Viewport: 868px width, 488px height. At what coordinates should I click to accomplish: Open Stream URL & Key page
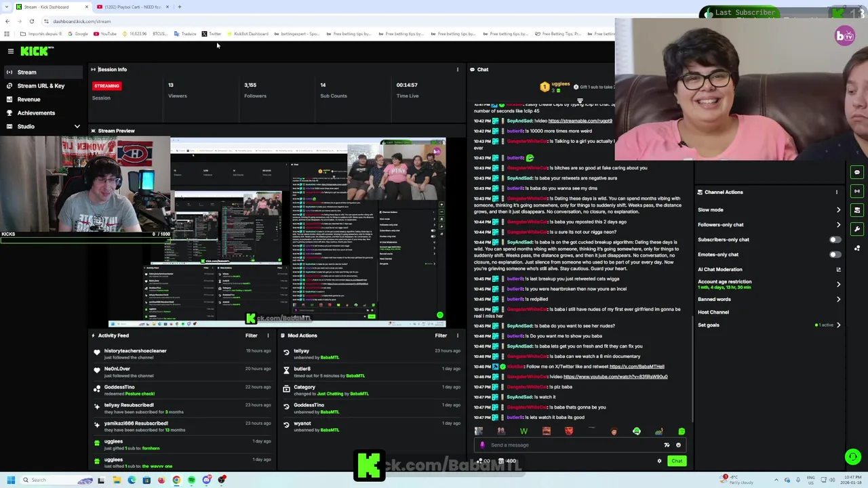pyautogui.click(x=41, y=85)
